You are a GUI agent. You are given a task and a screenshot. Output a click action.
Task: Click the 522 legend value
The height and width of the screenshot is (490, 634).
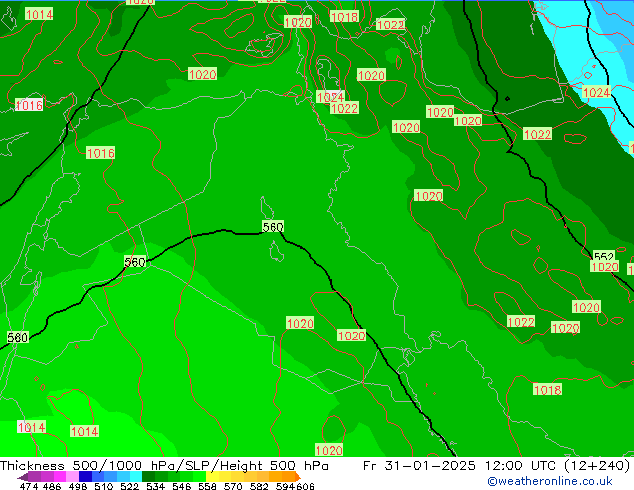pyautogui.click(x=129, y=486)
